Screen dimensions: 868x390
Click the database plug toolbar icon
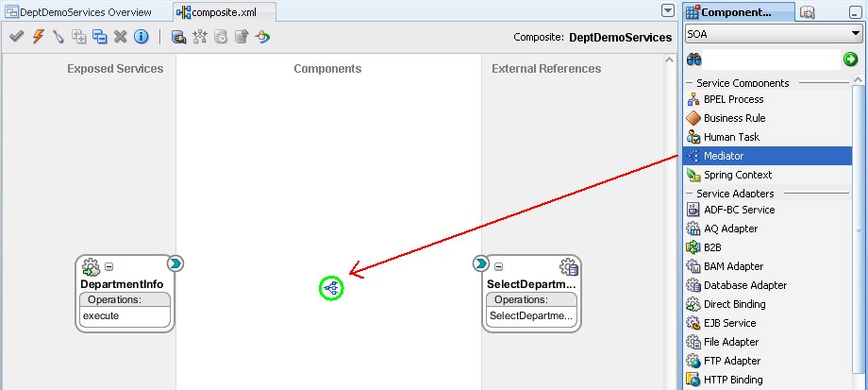click(178, 37)
